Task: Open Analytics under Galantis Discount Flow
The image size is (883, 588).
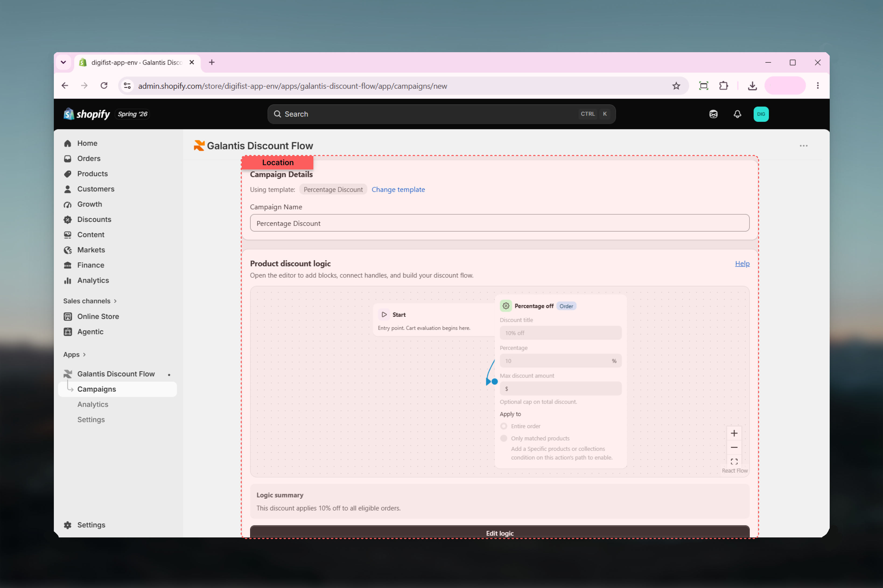Action: (93, 404)
